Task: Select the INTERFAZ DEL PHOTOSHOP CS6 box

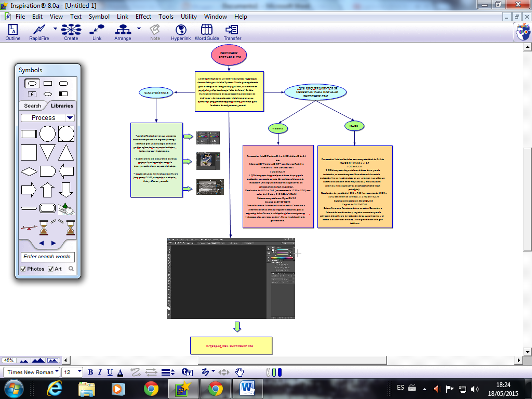Action: click(x=231, y=345)
